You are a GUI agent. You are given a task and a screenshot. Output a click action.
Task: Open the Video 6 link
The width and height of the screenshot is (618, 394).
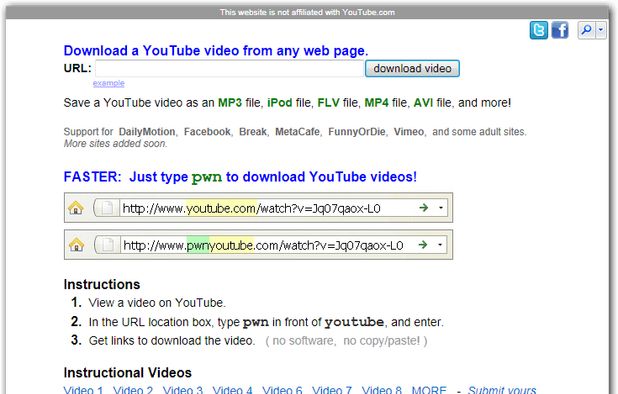click(282, 390)
